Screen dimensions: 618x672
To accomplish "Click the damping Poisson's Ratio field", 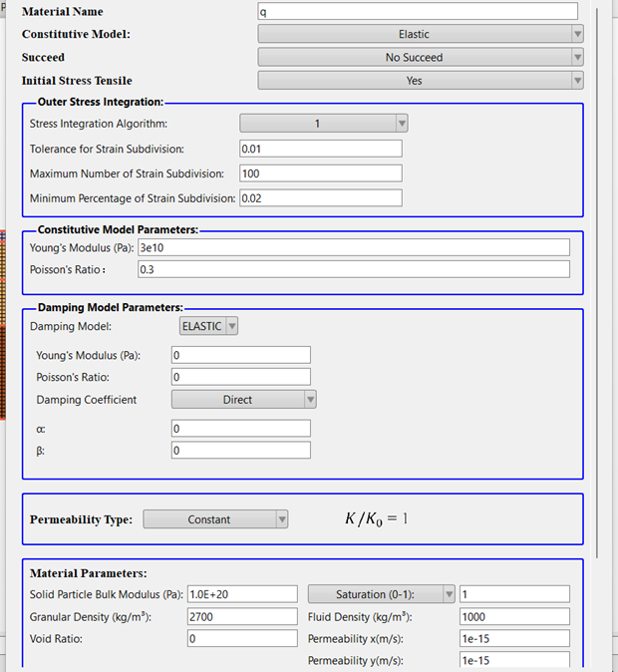I will 241,377.
